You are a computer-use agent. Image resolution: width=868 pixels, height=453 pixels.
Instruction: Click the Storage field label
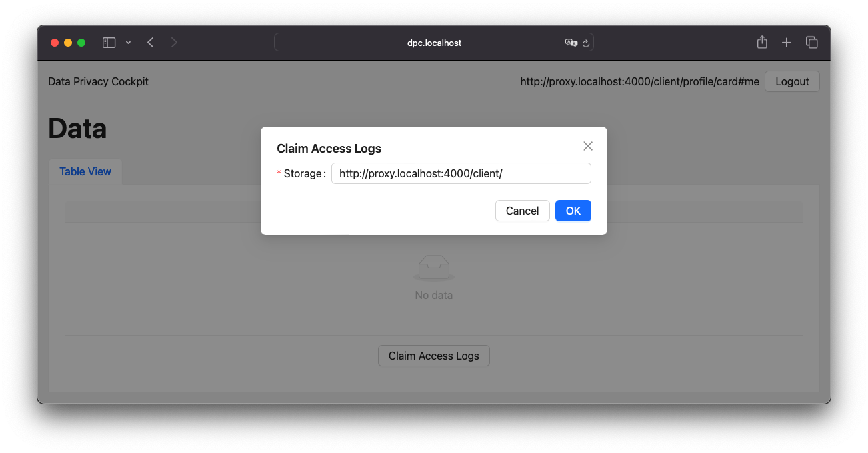pos(303,173)
